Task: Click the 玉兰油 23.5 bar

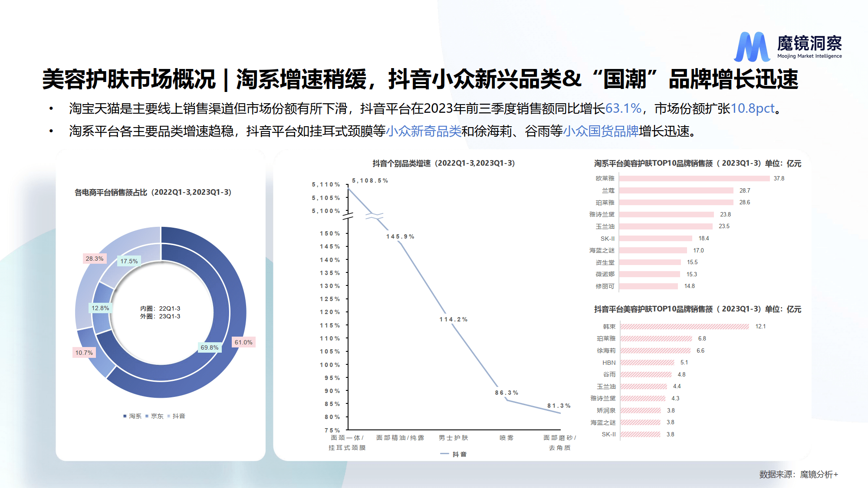Action: [x=666, y=226]
